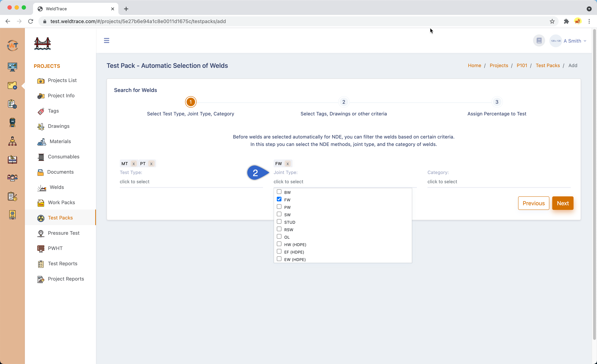Viewport: 597px width, 364px height.
Task: Check the BW joint type checkbox
Action: pyautogui.click(x=279, y=192)
